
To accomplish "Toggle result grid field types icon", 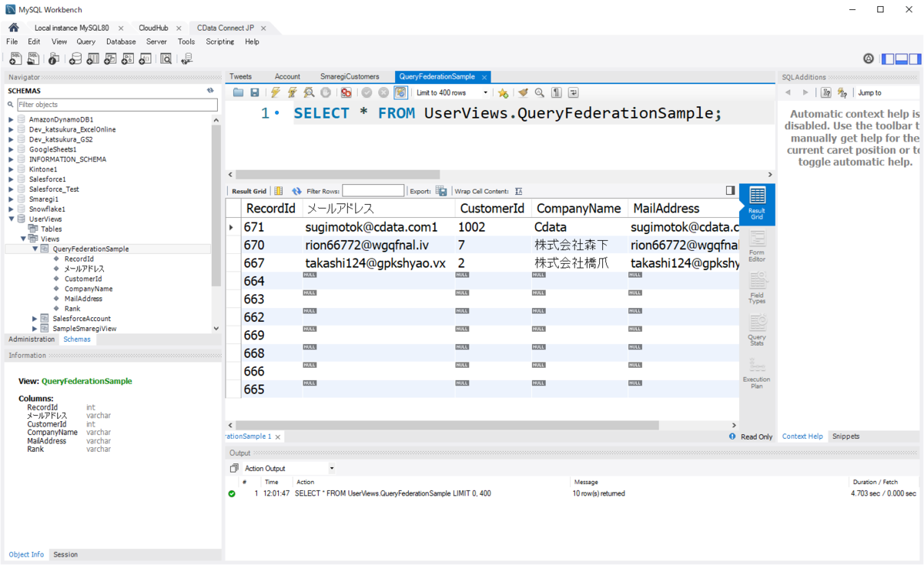I will click(279, 191).
